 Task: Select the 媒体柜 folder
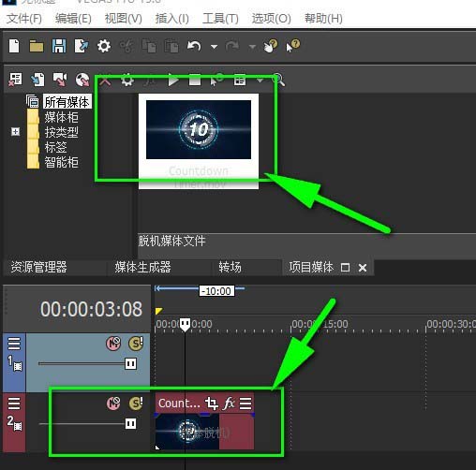pyautogui.click(x=61, y=117)
